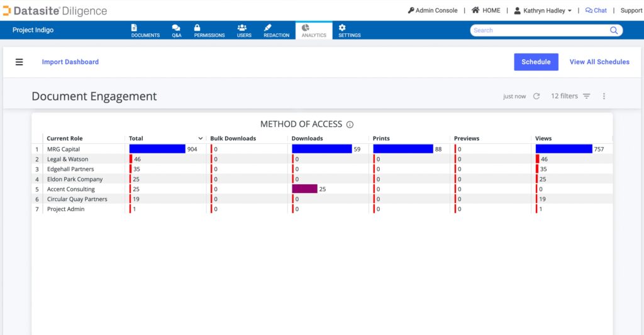Select the Analytics tab

(x=314, y=31)
